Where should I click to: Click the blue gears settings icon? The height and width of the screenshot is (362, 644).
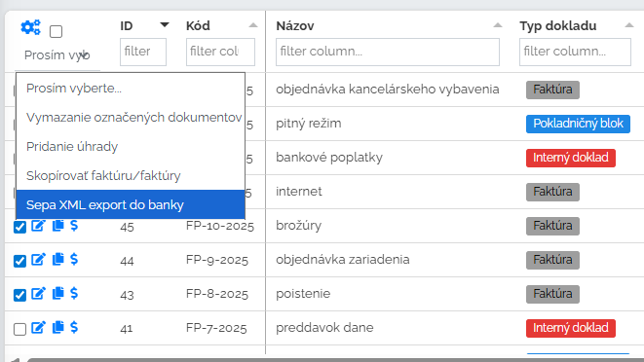[31, 27]
